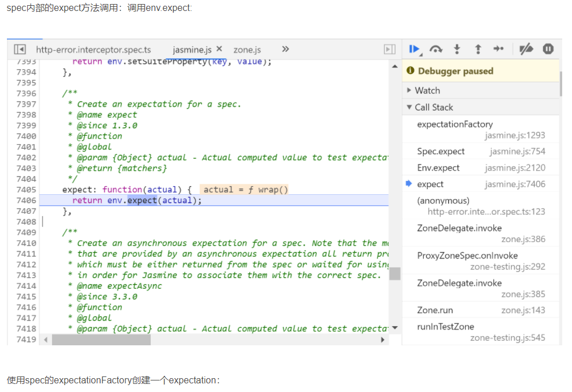The height and width of the screenshot is (392, 572).
Task: Click the editor scroll-up arrow
Action: [x=395, y=66]
